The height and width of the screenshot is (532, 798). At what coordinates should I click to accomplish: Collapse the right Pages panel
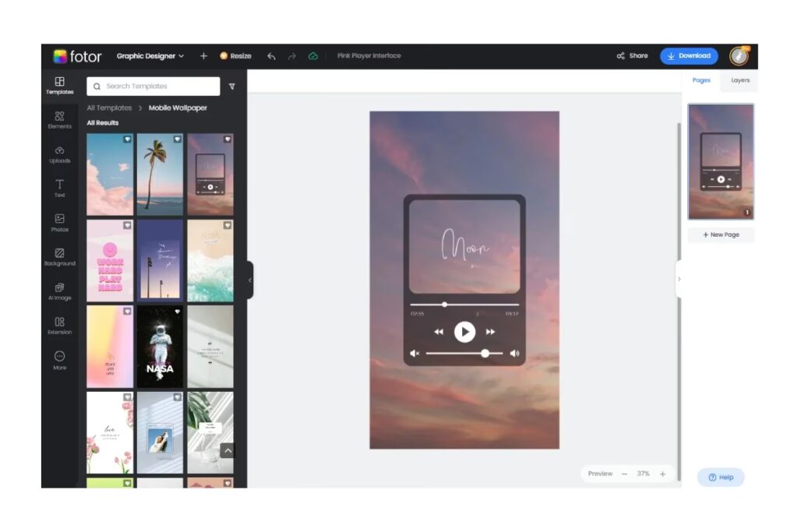[x=679, y=279]
